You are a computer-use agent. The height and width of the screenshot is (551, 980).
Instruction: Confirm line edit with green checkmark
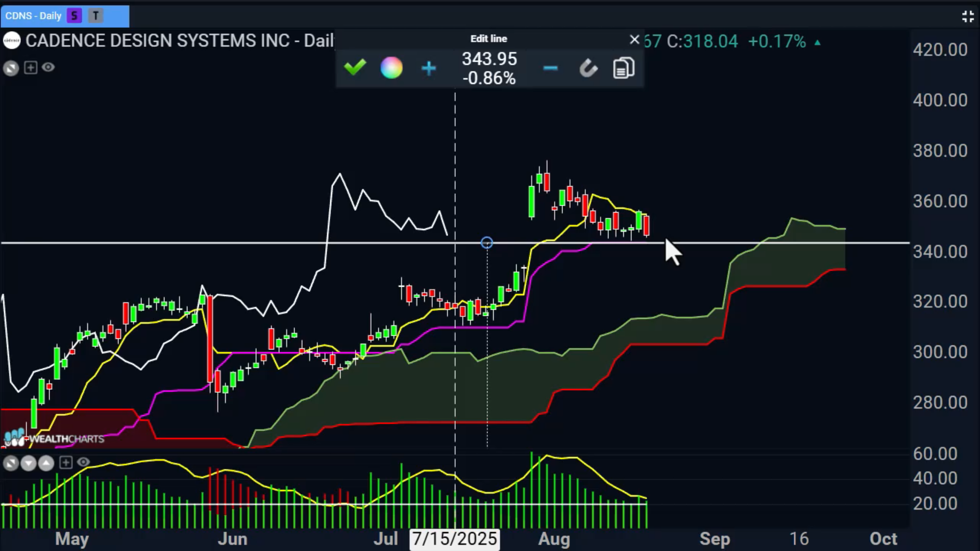pos(355,67)
